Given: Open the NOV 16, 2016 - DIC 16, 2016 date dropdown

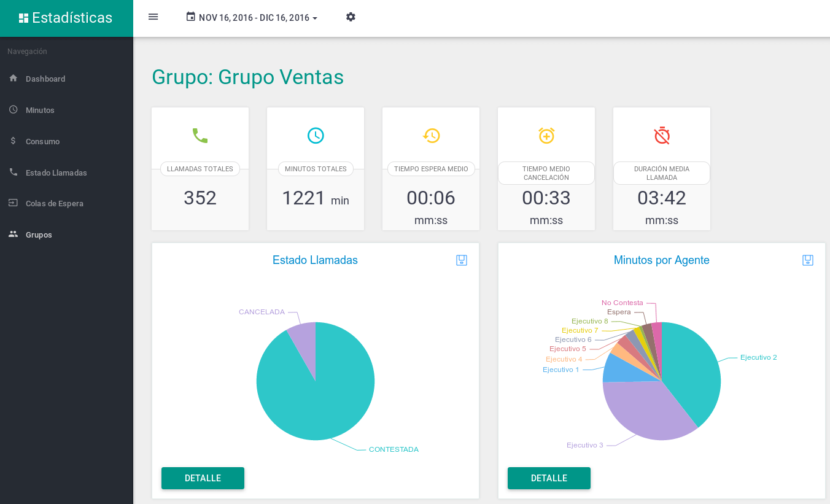Looking at the screenshot, I should (252, 18).
